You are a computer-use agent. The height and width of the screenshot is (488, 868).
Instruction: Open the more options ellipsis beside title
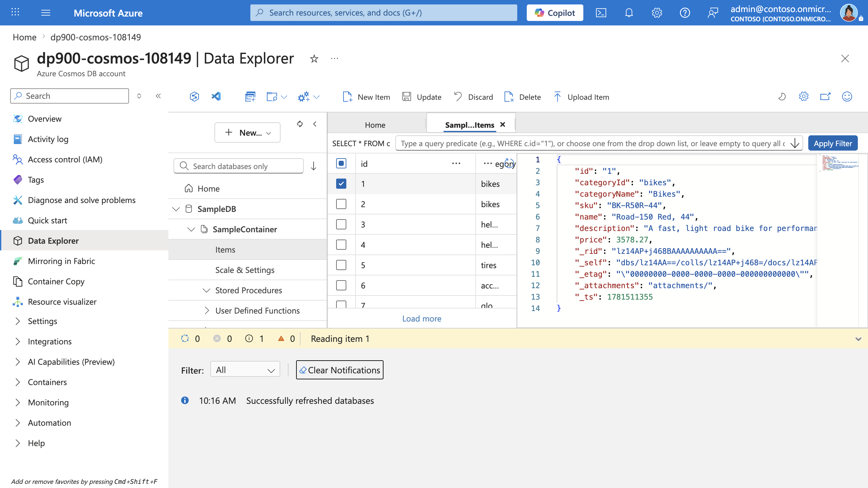[x=334, y=59]
